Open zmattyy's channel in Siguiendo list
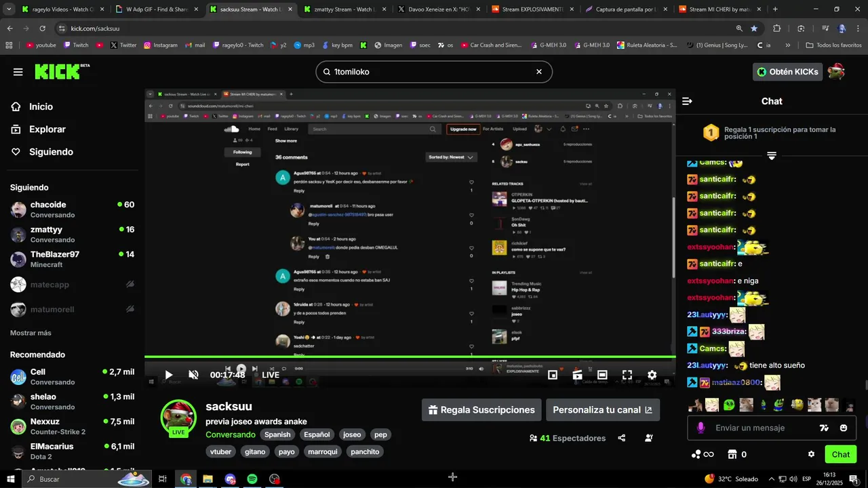 72,235
